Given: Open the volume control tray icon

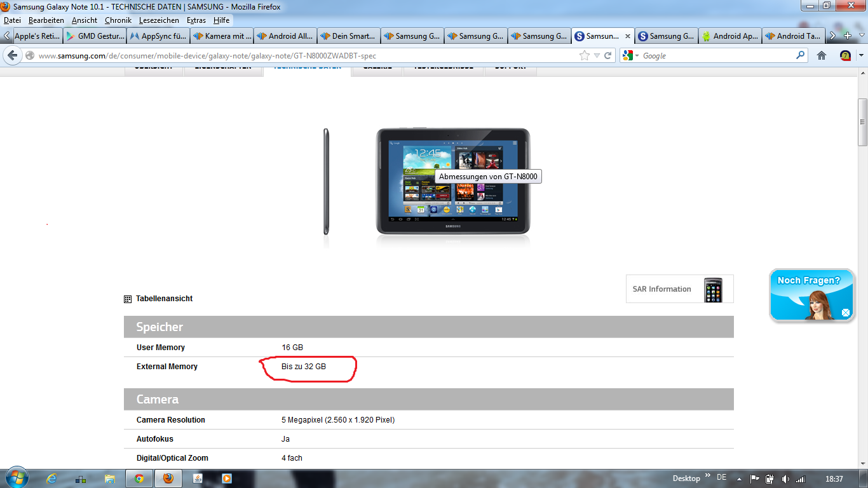Looking at the screenshot, I should click(x=785, y=478).
